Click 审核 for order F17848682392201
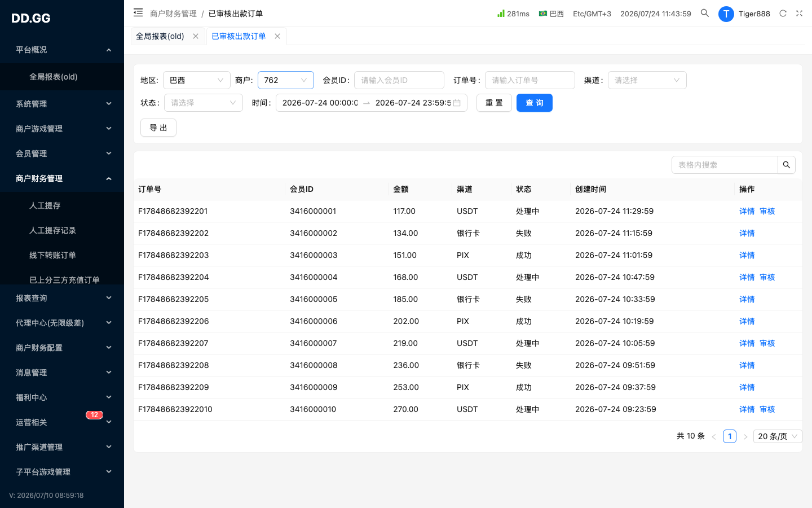This screenshot has height=508, width=812. 767,211
